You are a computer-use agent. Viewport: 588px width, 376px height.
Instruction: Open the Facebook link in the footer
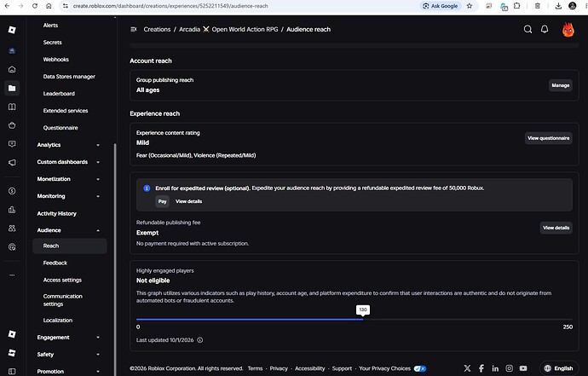(x=481, y=368)
